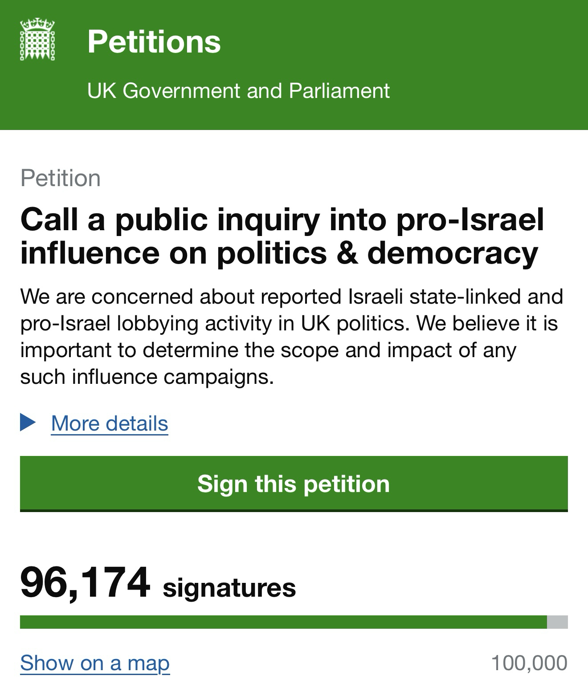This screenshot has width=588, height=700.
Task: Click the Parliament portcullis crest logo
Action: (x=37, y=39)
